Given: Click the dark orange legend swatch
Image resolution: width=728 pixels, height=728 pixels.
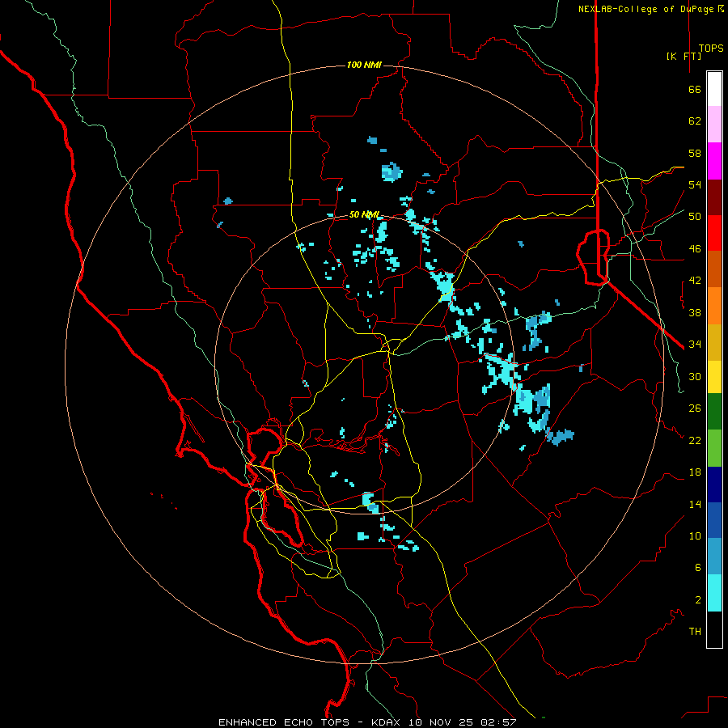Looking at the screenshot, I should 714,269.
